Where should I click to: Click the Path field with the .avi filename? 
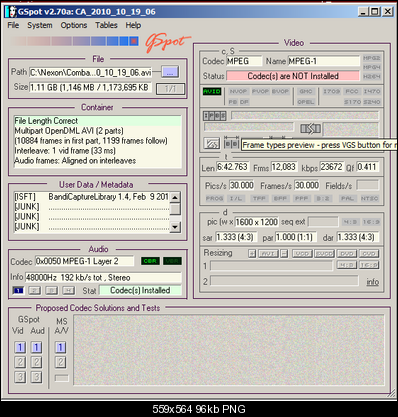(x=91, y=72)
